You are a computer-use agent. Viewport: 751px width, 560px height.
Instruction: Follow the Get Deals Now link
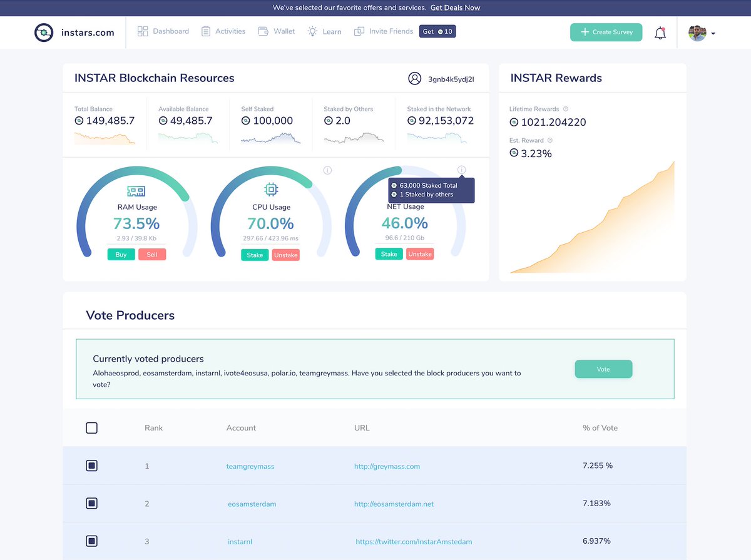(x=455, y=8)
